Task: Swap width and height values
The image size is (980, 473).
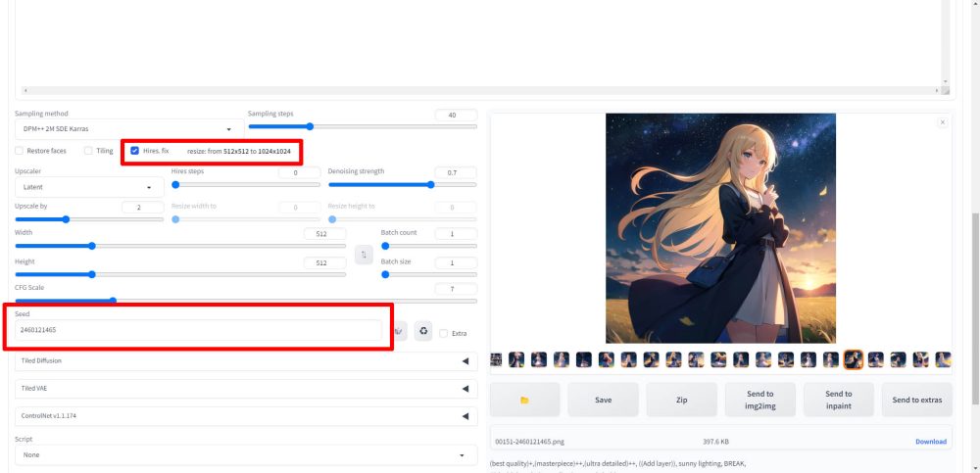Action: point(363,255)
